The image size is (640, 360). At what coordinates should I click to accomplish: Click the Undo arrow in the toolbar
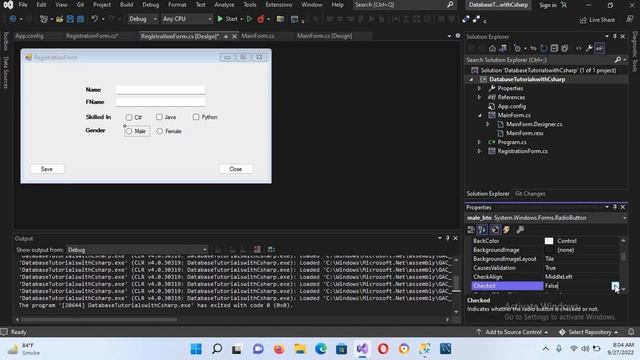click(x=94, y=19)
